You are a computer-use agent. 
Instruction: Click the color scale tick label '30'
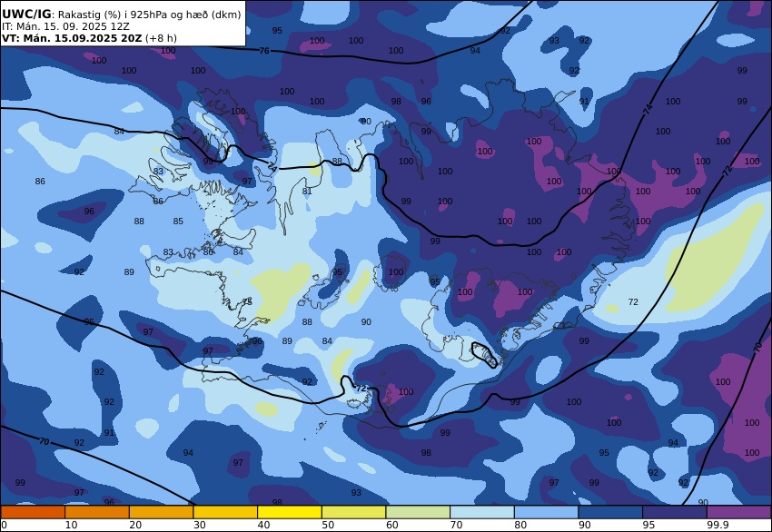tap(200, 525)
